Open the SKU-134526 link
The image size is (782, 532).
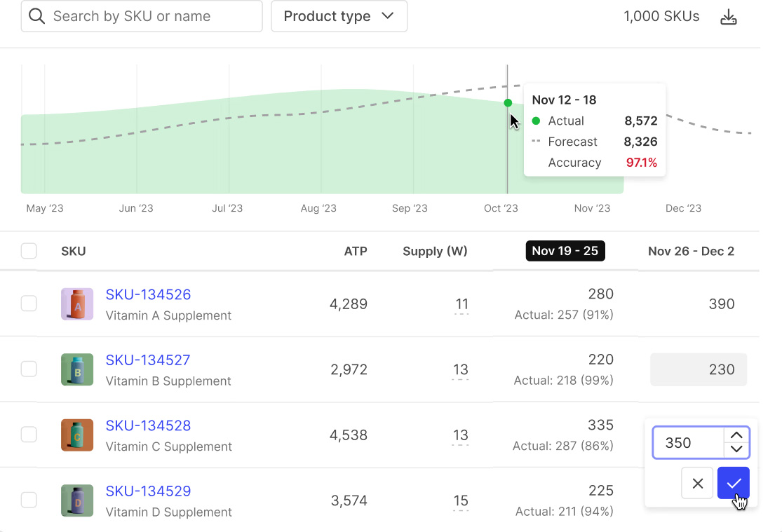148,294
